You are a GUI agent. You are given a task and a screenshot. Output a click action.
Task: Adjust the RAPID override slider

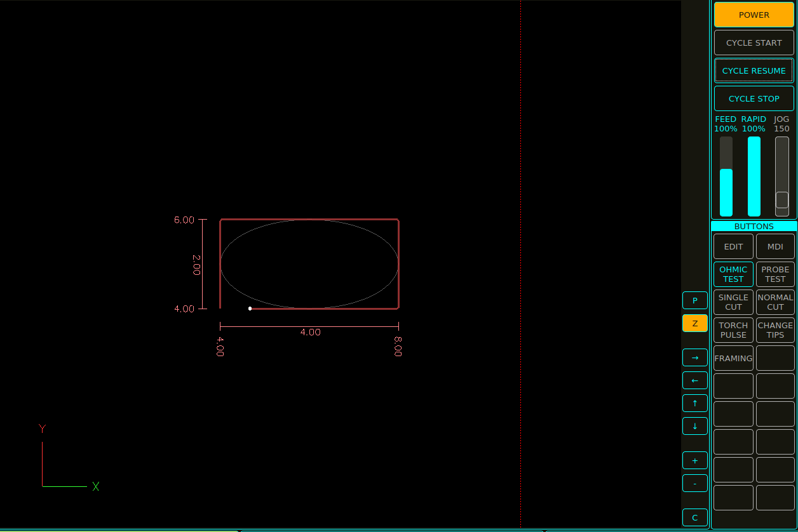point(754,176)
